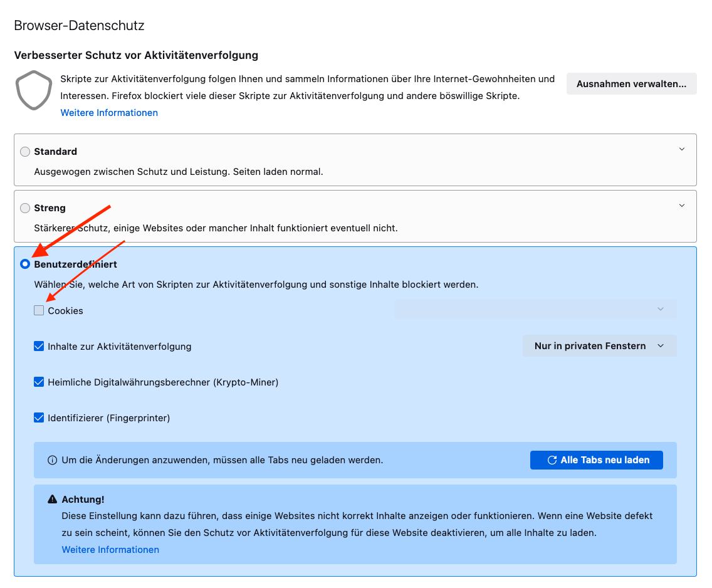
Task: Click the Achtung! heading text
Action: [83, 500]
